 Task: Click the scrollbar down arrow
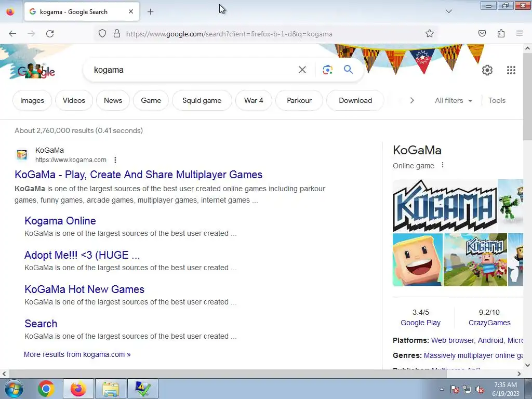coord(527,365)
